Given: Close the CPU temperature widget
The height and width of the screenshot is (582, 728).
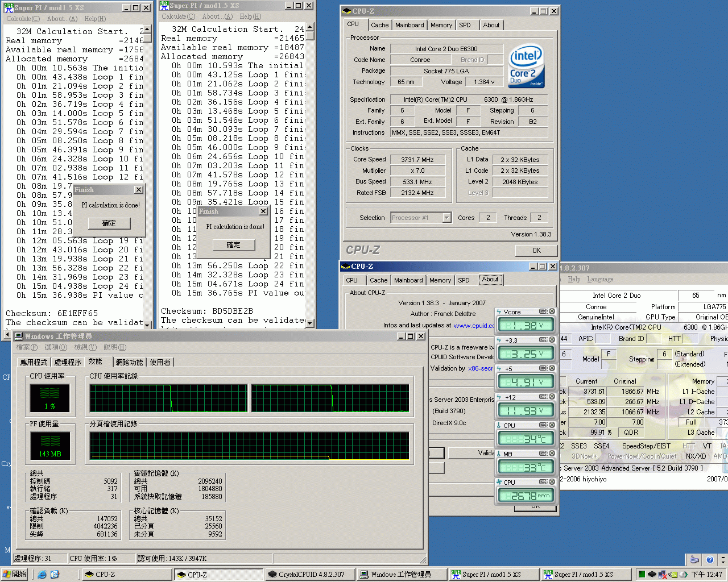Looking at the screenshot, I should tap(552, 425).
